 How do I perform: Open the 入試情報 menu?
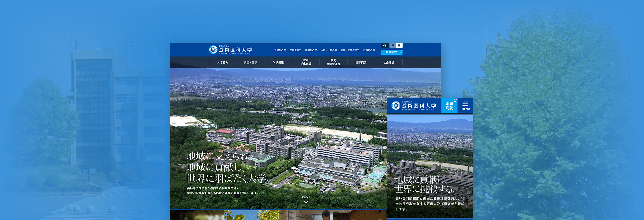point(278,62)
